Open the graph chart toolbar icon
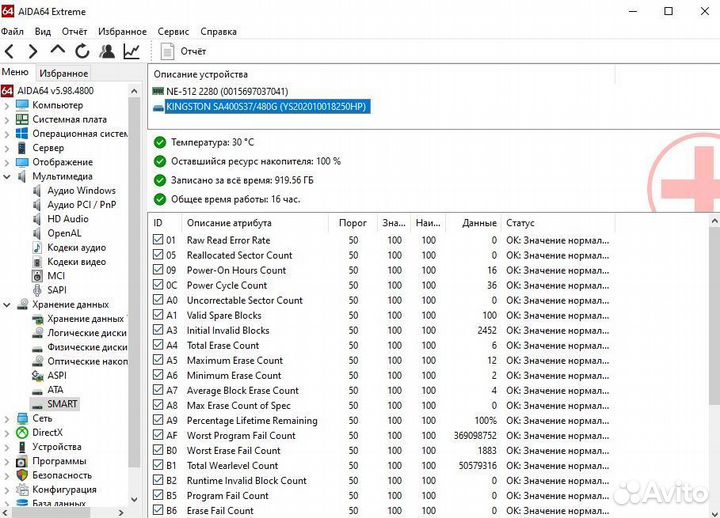This screenshot has width=720, height=518. (131, 51)
